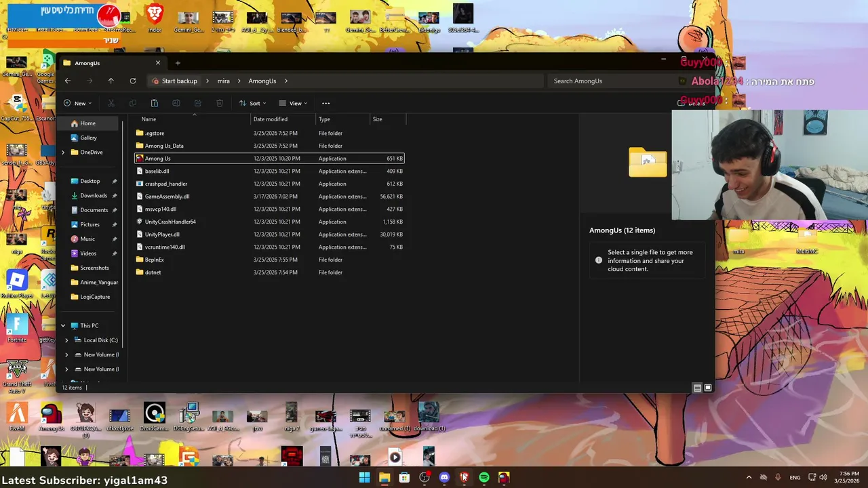Click the Copy toolbar icon
868x488 pixels.
click(x=133, y=103)
